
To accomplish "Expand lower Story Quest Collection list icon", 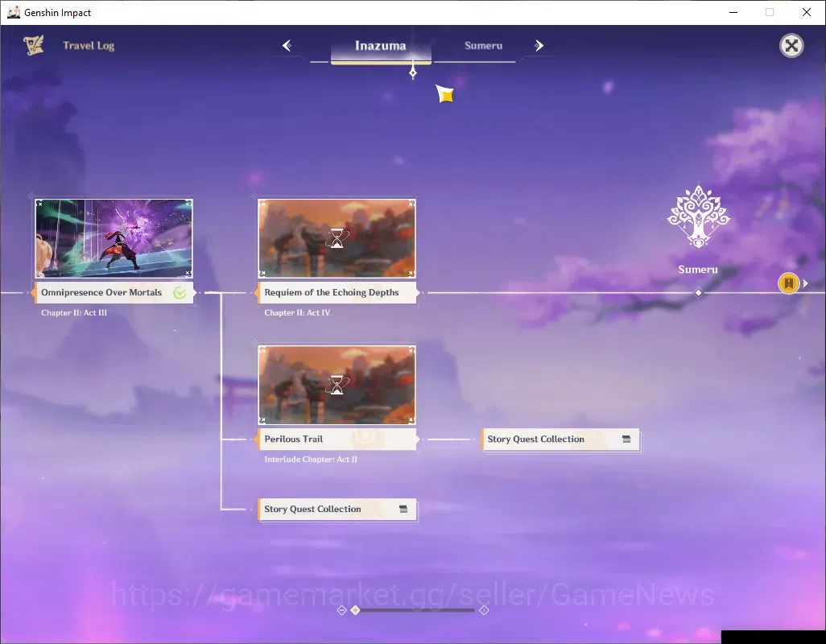I will (x=403, y=510).
